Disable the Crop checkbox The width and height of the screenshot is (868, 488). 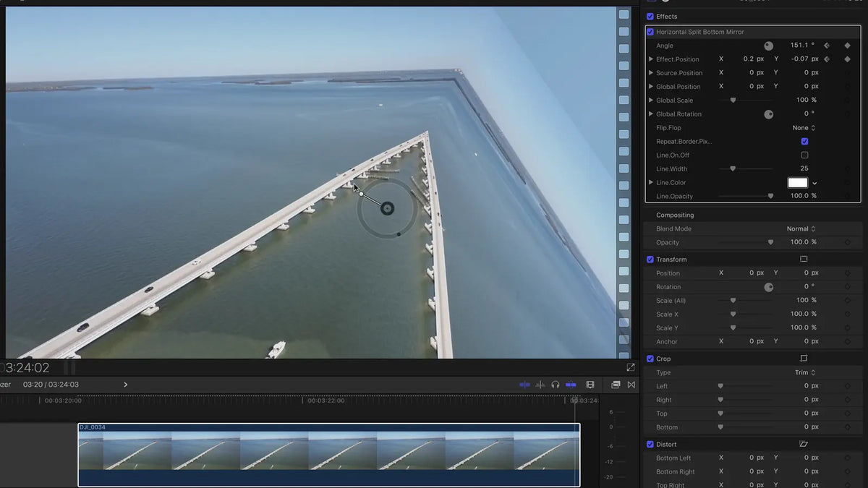tap(650, 359)
